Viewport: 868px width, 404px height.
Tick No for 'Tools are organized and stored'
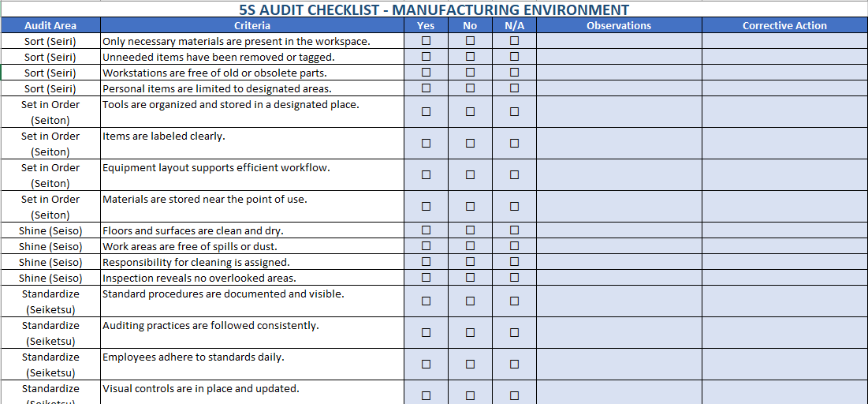coord(470,112)
